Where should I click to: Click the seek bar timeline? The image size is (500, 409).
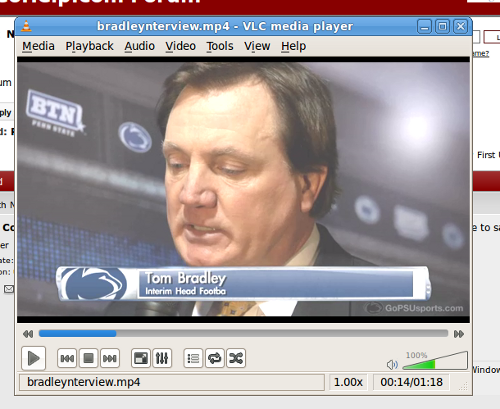243,333
